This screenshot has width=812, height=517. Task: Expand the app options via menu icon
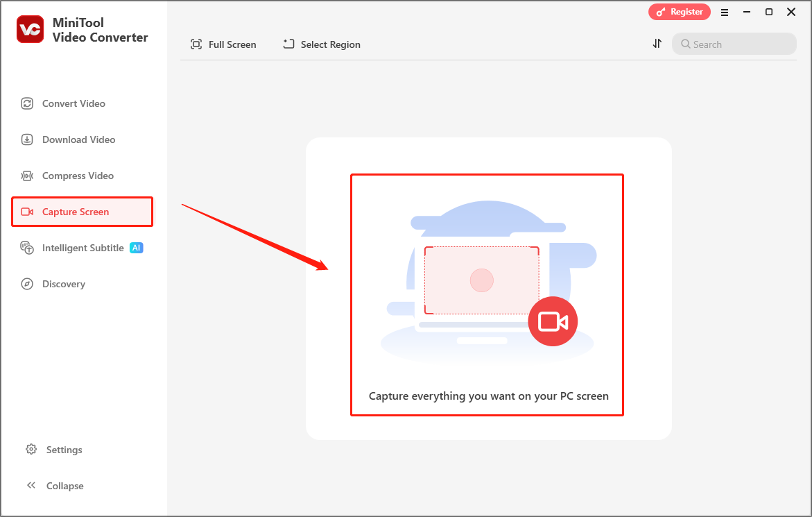[725, 12]
